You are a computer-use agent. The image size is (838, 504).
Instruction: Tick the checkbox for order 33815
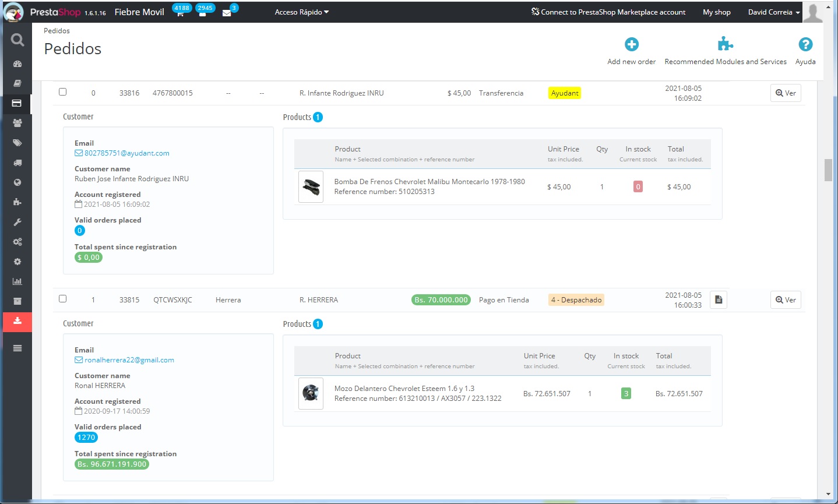63,299
